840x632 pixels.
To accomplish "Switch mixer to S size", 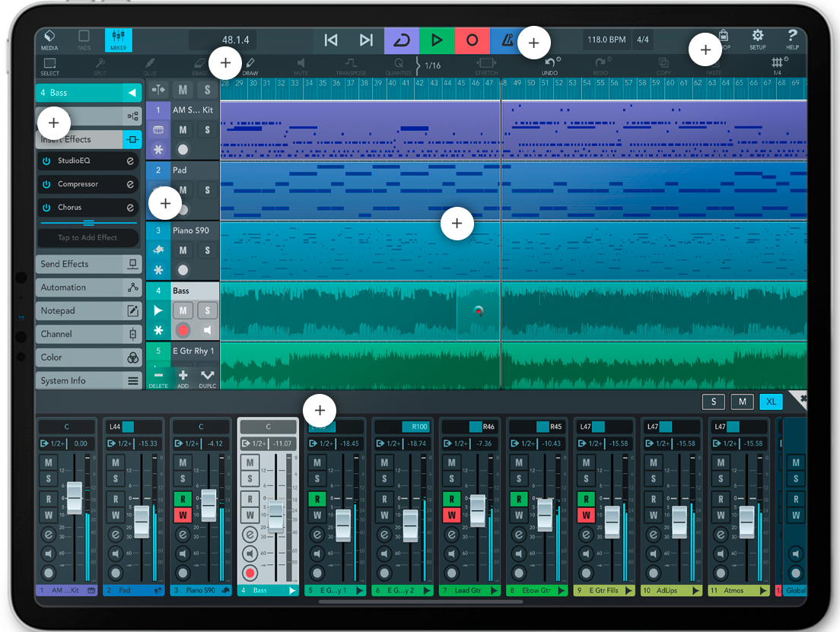I will pos(714,402).
